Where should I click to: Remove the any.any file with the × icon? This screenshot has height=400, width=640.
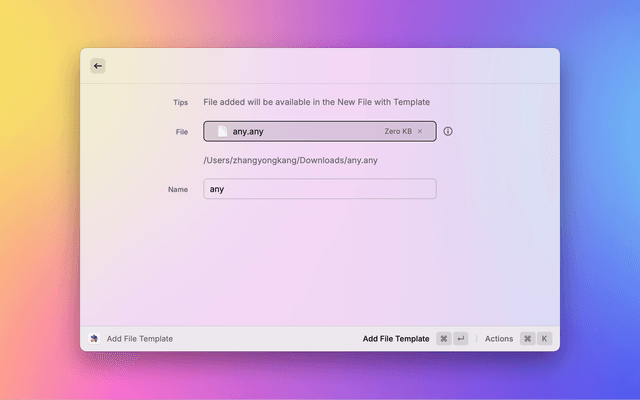pos(420,131)
